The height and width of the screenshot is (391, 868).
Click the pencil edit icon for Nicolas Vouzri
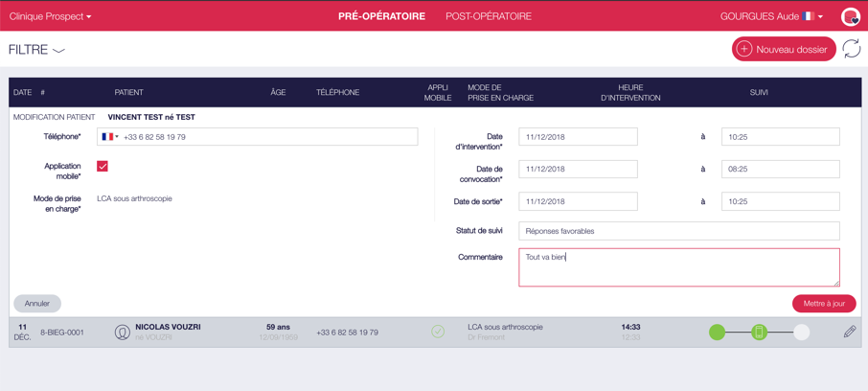pos(849,332)
